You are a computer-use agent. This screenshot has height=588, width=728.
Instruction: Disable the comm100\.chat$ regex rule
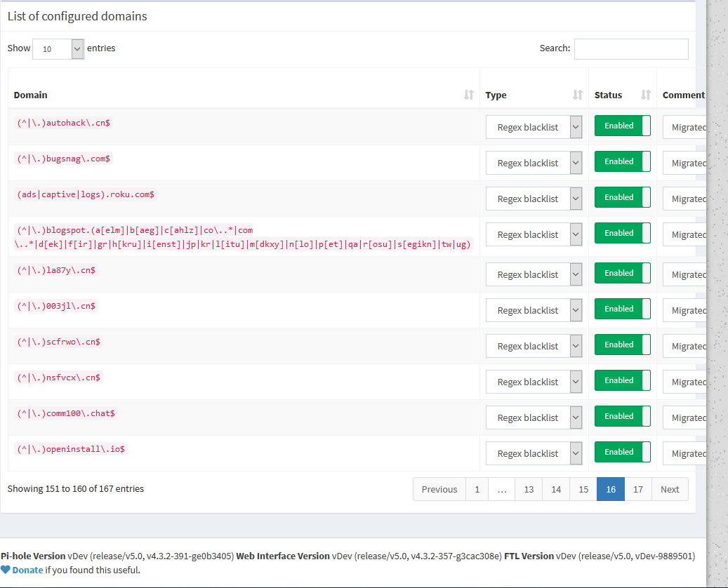point(622,416)
